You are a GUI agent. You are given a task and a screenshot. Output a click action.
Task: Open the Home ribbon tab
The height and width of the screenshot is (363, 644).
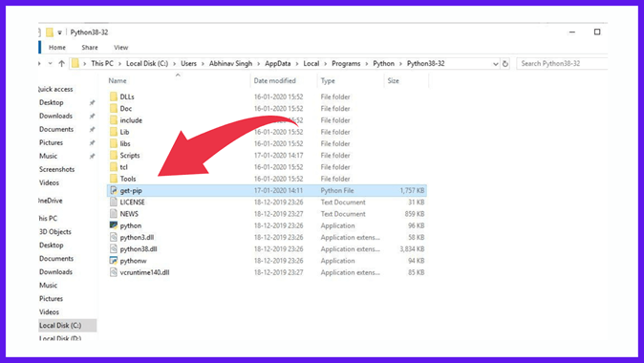(x=57, y=48)
